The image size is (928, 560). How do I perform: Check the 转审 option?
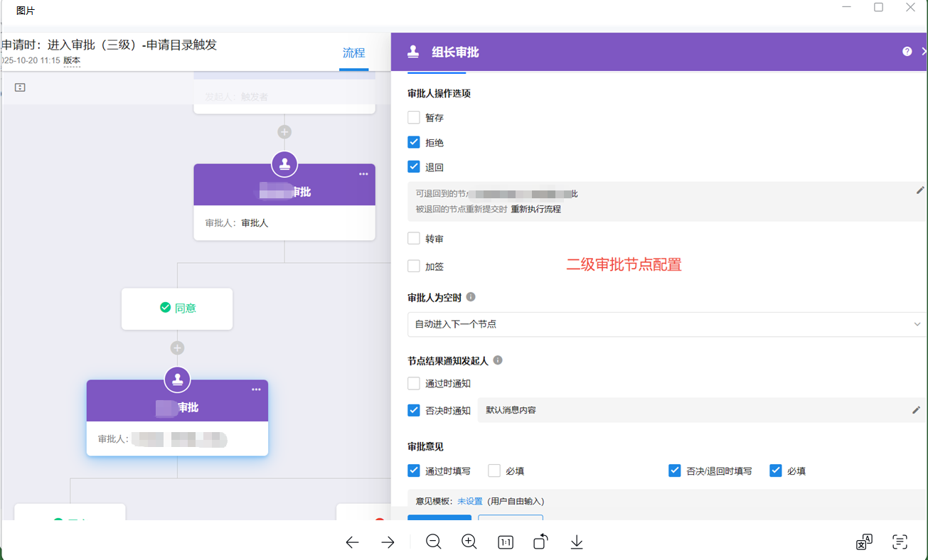(x=414, y=239)
